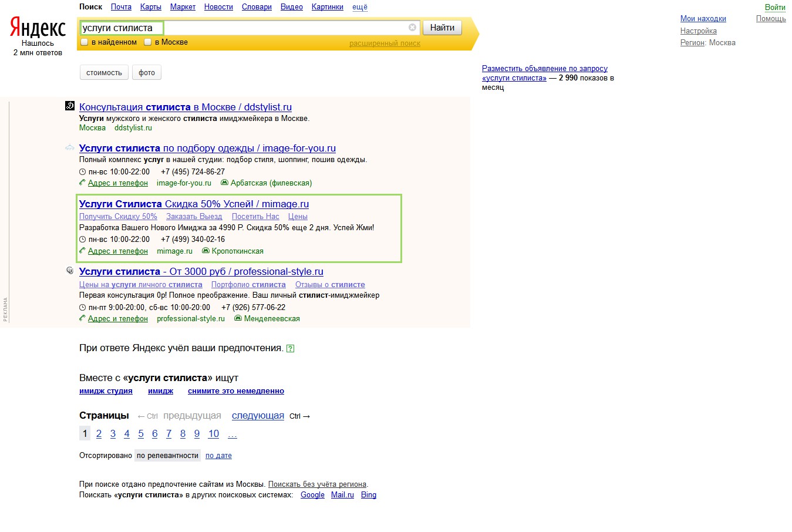Viewport: 792px width, 532px height.
Task: Click the clock icon before пн-пт 9:00-20:00
Action: coord(83,307)
